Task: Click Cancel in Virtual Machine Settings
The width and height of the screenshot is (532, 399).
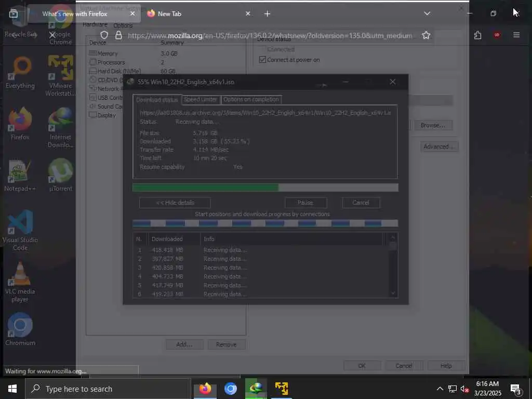Action: click(404, 366)
